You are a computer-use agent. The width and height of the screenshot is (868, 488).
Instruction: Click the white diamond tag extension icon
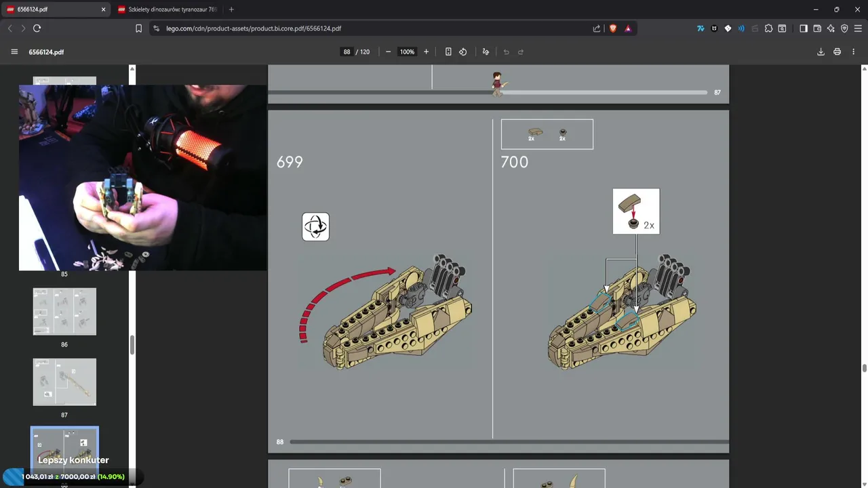[x=728, y=28]
